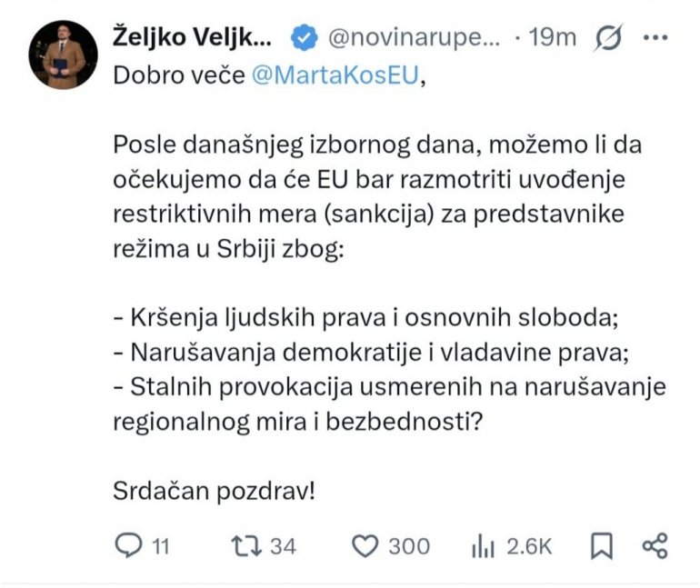Open the share icon options

[x=655, y=545]
